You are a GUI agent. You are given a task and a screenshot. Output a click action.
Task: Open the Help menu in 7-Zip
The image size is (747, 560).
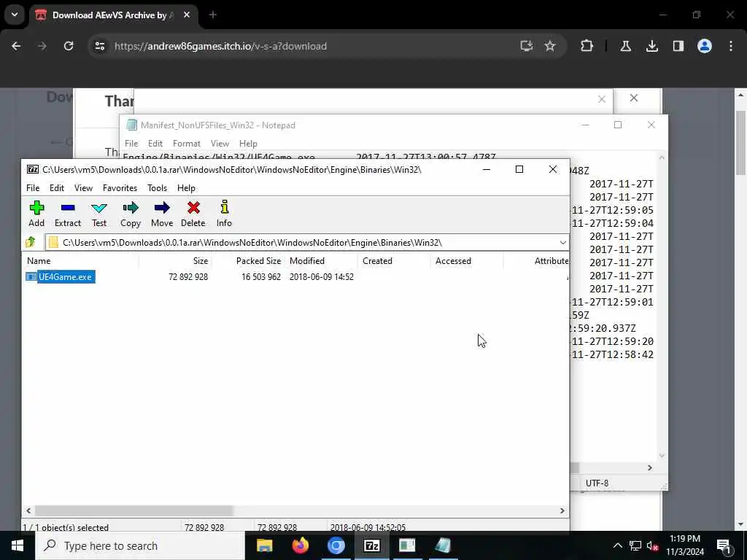point(186,188)
